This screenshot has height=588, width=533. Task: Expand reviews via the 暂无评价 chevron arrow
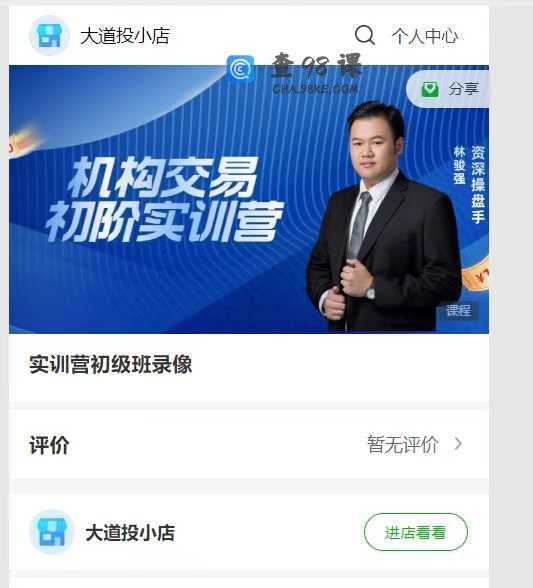(458, 444)
